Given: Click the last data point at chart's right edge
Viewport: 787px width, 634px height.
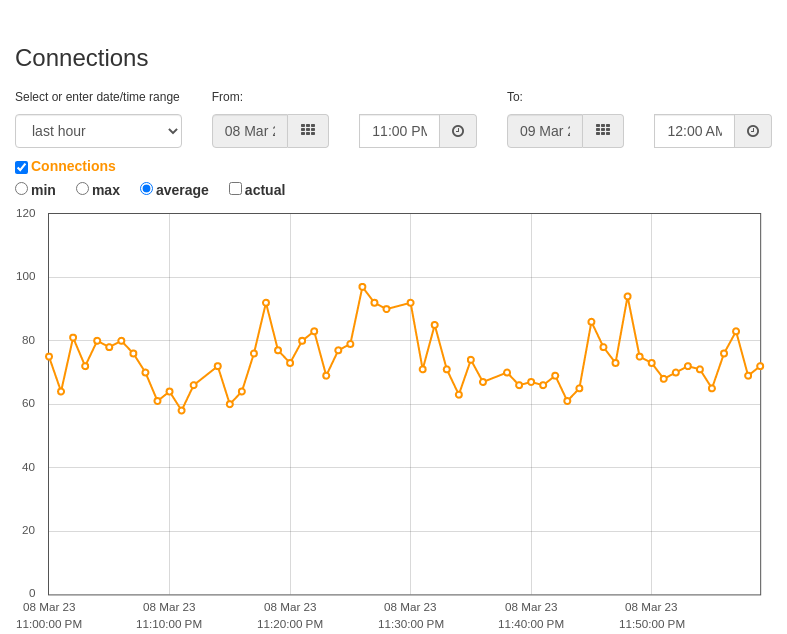Looking at the screenshot, I should pos(760,366).
